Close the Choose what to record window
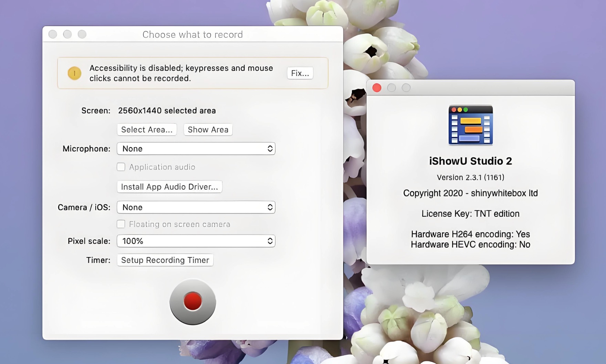 pos(53,34)
